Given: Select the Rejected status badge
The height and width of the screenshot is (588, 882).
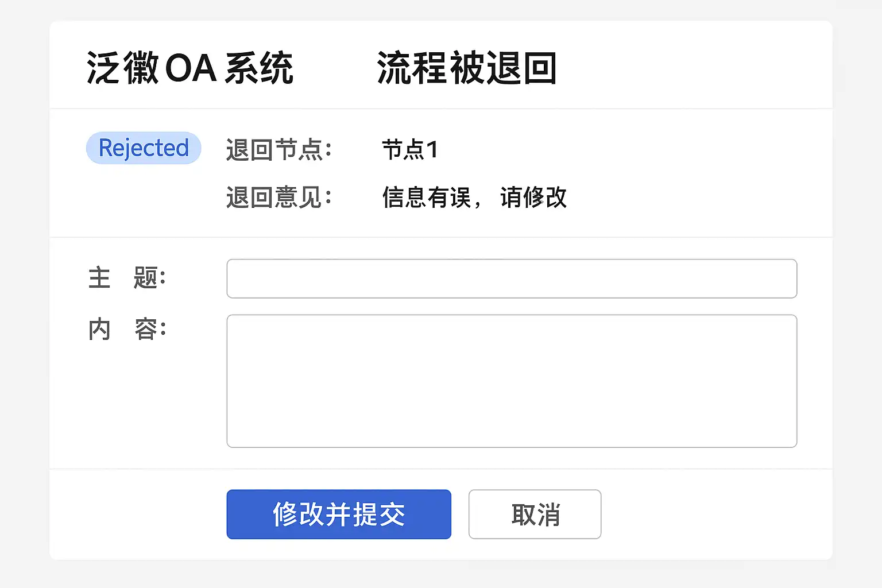Looking at the screenshot, I should tap(144, 148).
